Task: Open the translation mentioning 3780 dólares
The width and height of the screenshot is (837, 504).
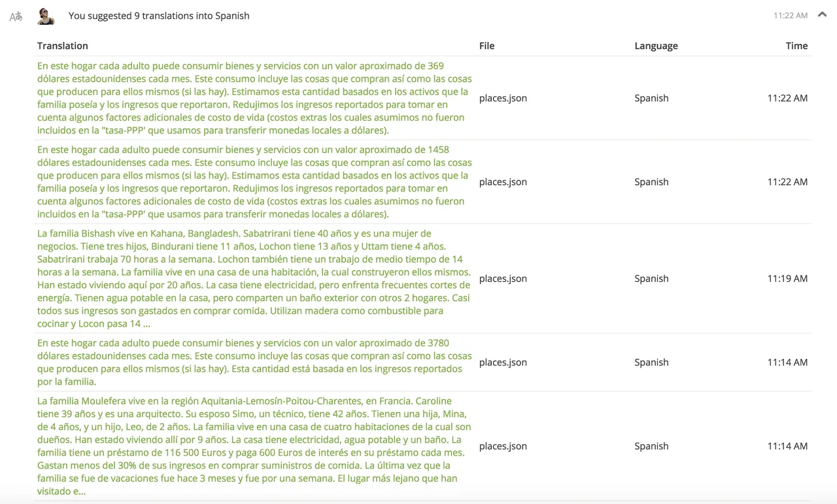Action: [x=254, y=362]
